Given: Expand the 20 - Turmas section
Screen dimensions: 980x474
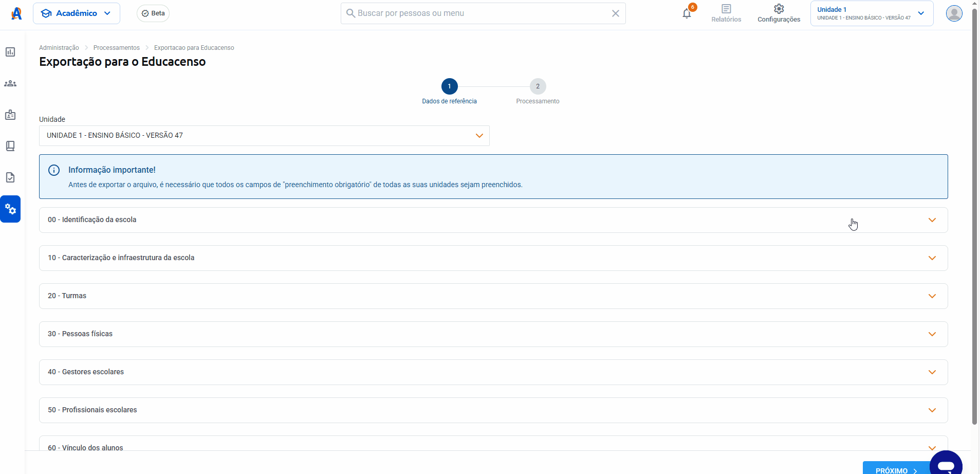Looking at the screenshot, I should coord(492,296).
